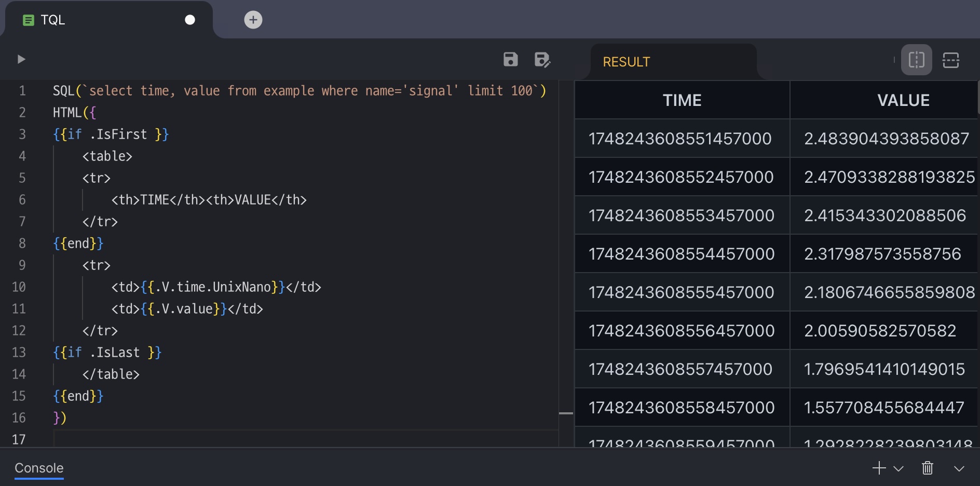Select the first timestamp cell 1748243608551457000
Image resolution: width=980 pixels, height=486 pixels.
679,139
